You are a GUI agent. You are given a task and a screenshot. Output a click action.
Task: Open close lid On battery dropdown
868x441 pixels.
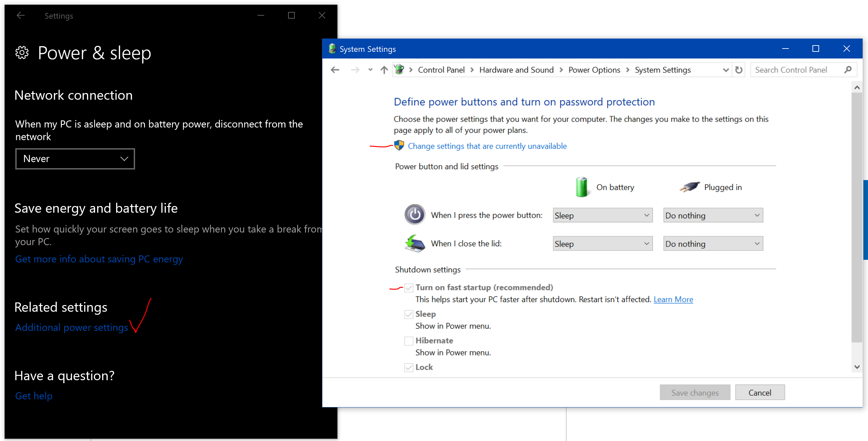tap(603, 243)
